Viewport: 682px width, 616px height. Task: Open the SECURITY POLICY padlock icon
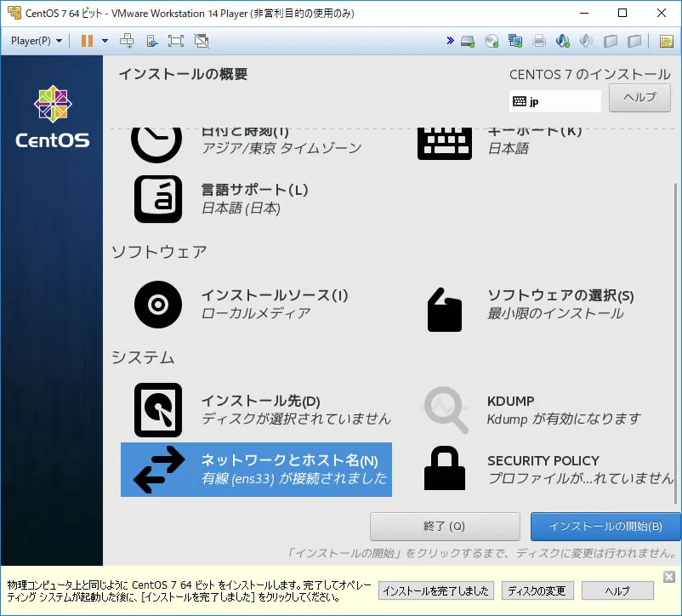(x=445, y=468)
